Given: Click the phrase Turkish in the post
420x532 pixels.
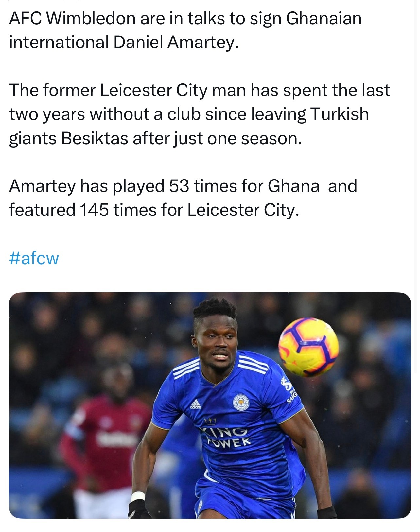Looking at the screenshot, I should 339,114.
